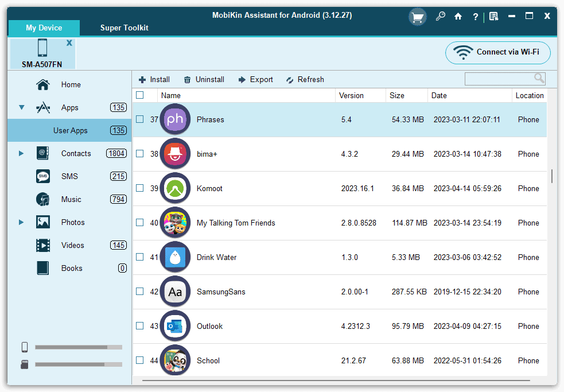Click the SD card storage usage bar
Screen dimensions: 564x392
point(79,364)
